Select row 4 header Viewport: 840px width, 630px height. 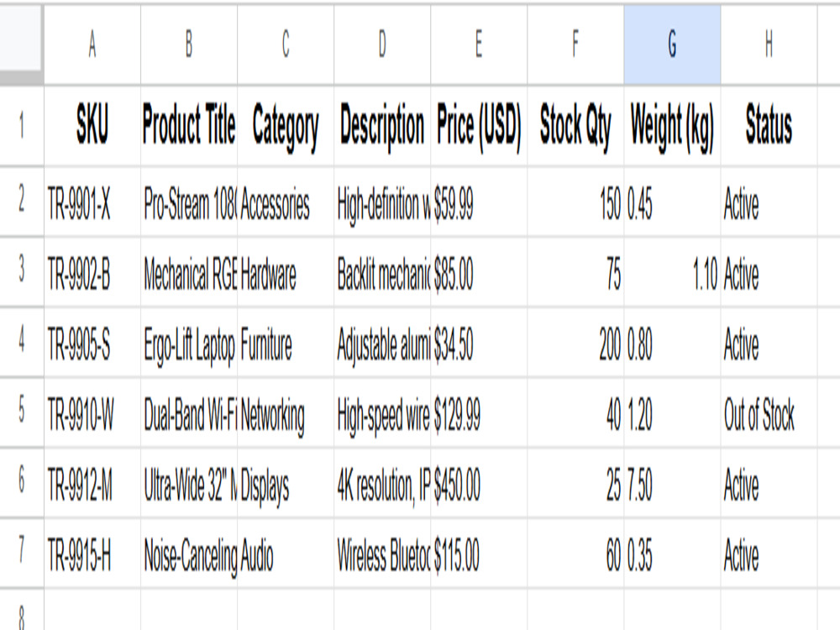[22, 343]
